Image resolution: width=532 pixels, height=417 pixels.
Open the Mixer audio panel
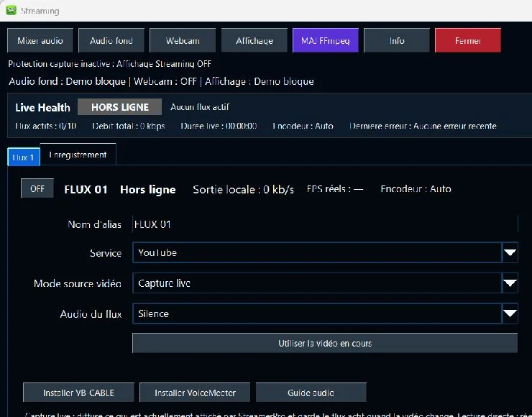[40, 41]
